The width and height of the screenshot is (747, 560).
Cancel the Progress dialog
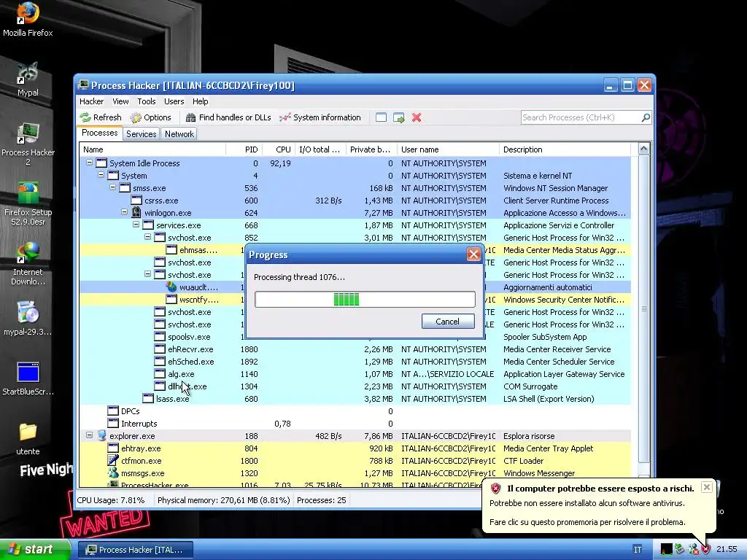coord(448,321)
